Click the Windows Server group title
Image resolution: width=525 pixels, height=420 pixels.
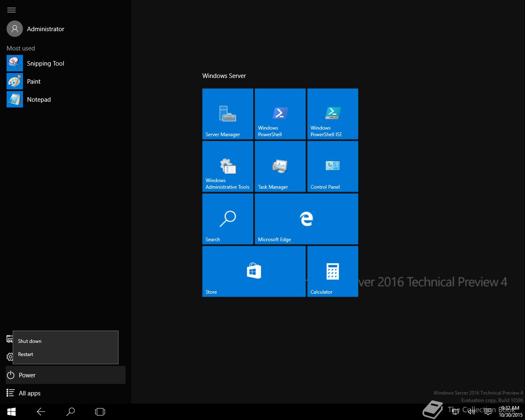224,76
